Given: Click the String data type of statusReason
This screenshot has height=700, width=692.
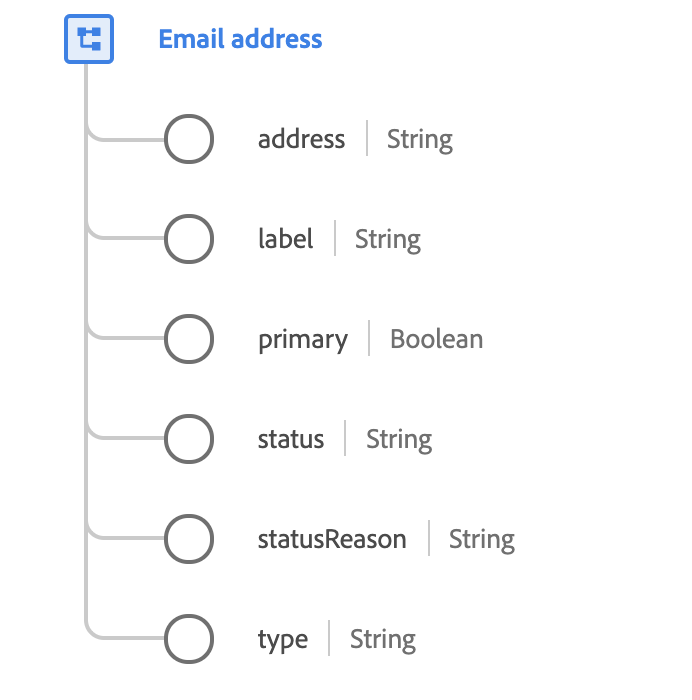Looking at the screenshot, I should [x=482, y=540].
